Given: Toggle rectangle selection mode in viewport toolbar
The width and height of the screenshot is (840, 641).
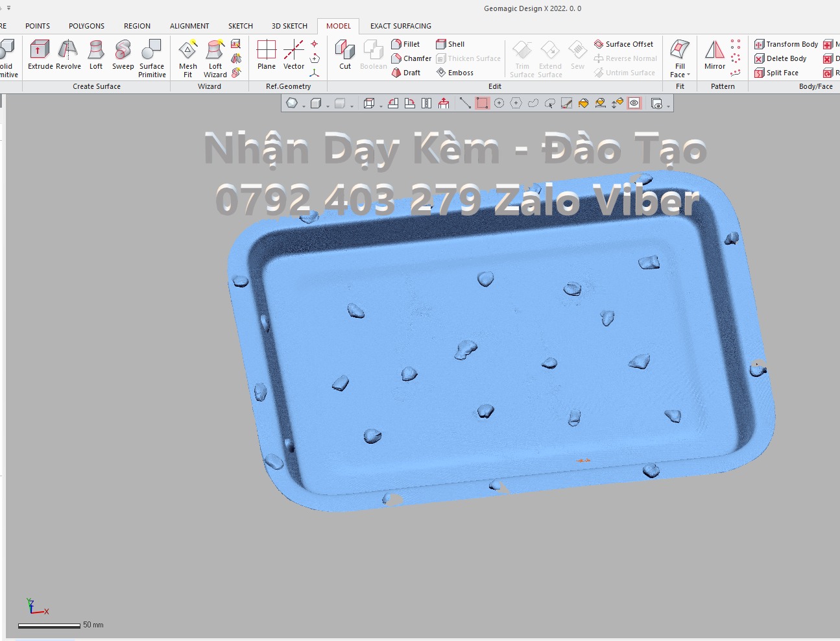Looking at the screenshot, I should [482, 103].
